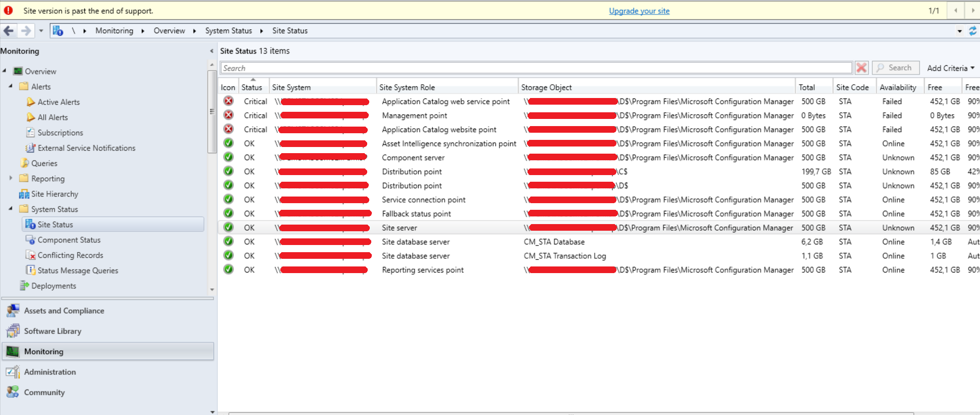This screenshot has height=415, width=980.
Task: Select Queries in the tree
Action: [x=44, y=163]
